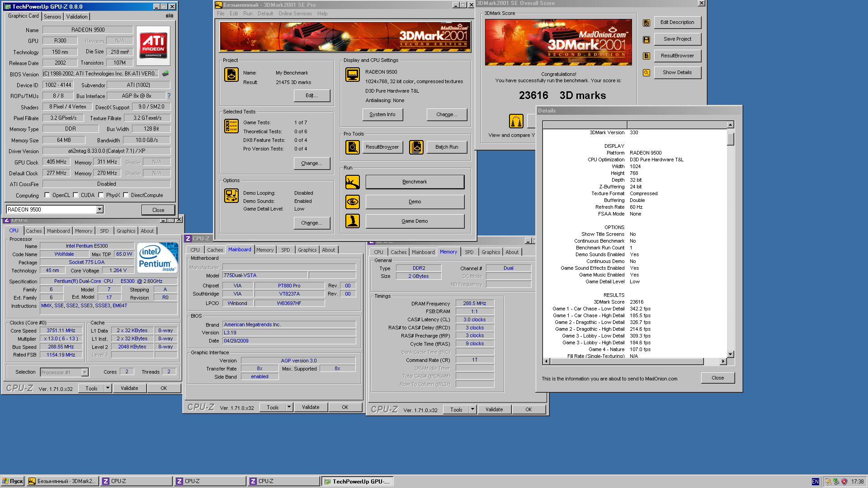Click the red shield tray icon
This screenshot has height=488, width=868.
(844, 482)
